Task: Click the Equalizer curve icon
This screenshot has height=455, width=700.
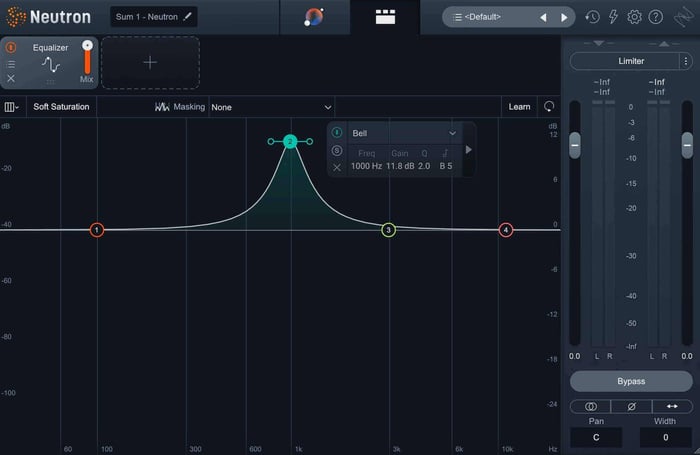Action: tap(51, 65)
